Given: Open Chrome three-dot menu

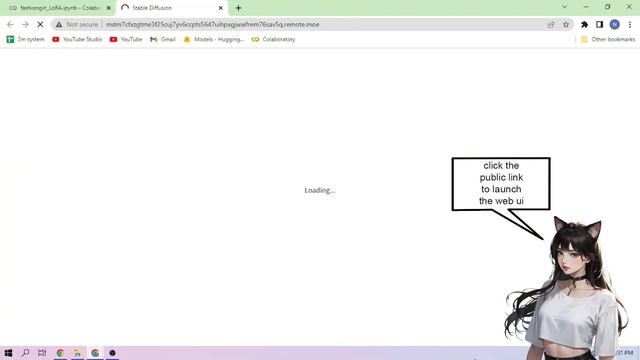Looking at the screenshot, I should tap(630, 24).
